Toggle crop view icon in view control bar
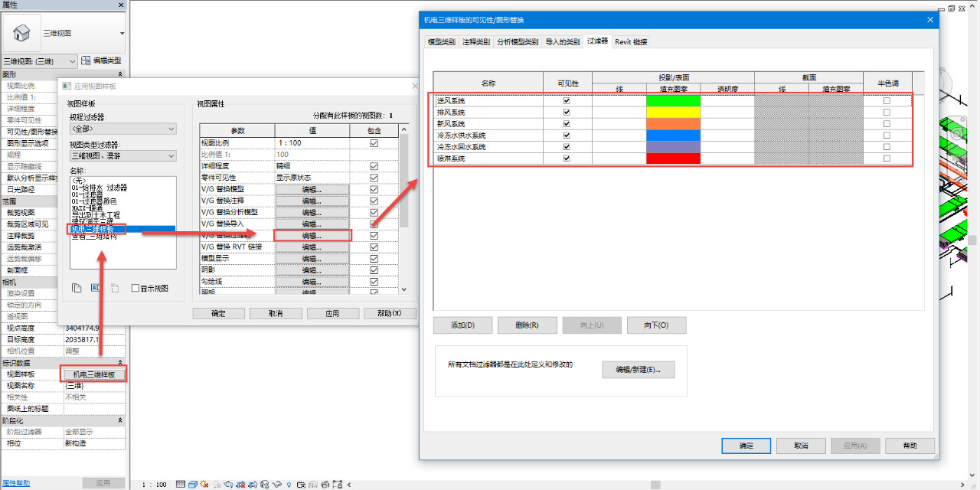Screen dimensions: 980x490 (240, 485)
